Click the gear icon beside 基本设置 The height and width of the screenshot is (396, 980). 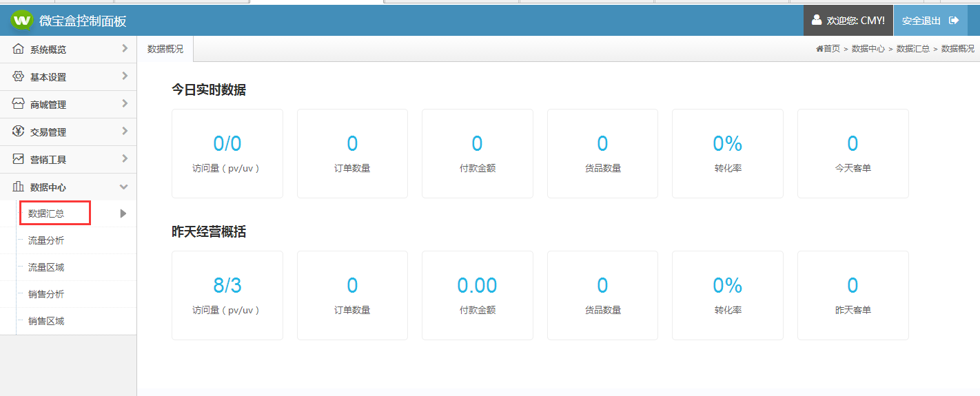pyautogui.click(x=19, y=77)
